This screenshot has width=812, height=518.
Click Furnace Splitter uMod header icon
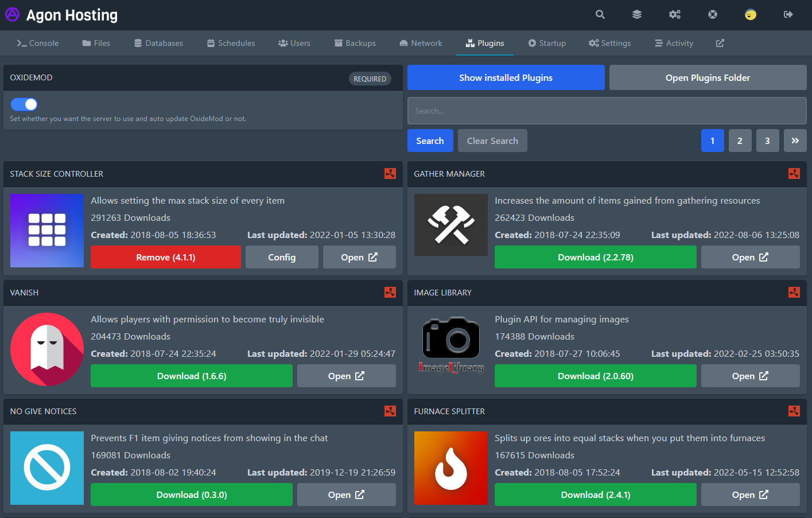click(x=794, y=411)
